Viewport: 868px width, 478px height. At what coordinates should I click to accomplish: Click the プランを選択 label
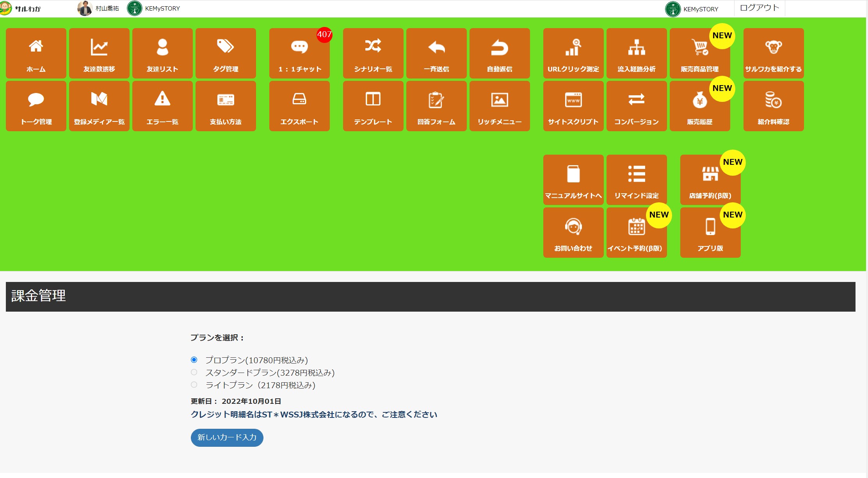coord(217,337)
